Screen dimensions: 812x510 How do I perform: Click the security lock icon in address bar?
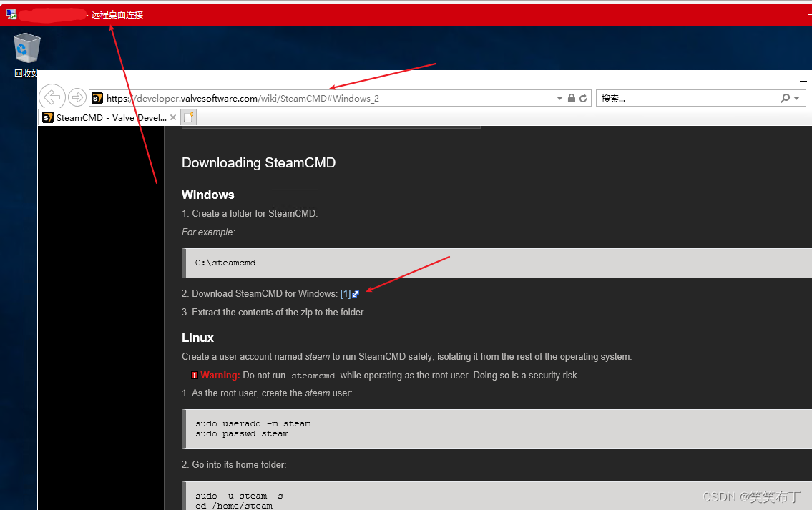[572, 98]
